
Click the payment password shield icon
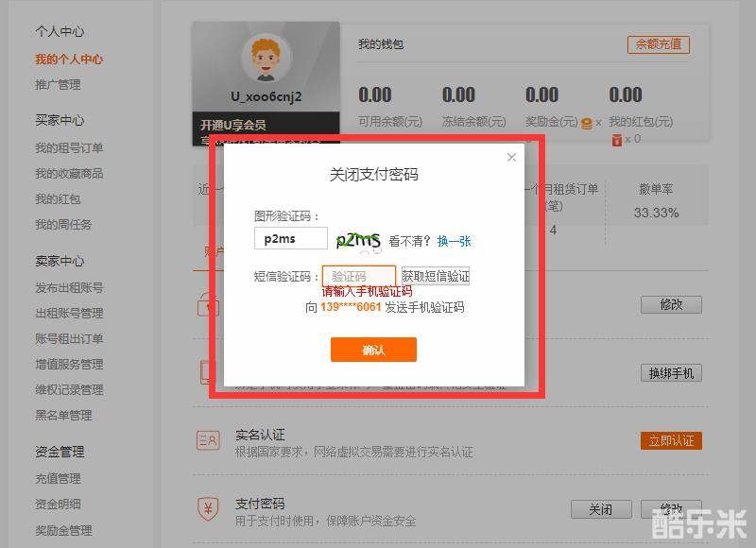pos(208,509)
